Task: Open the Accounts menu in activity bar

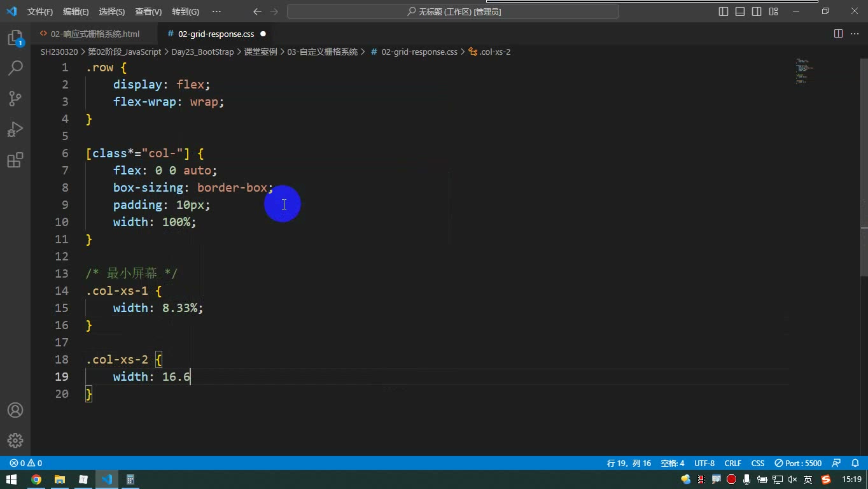Action: (15, 410)
